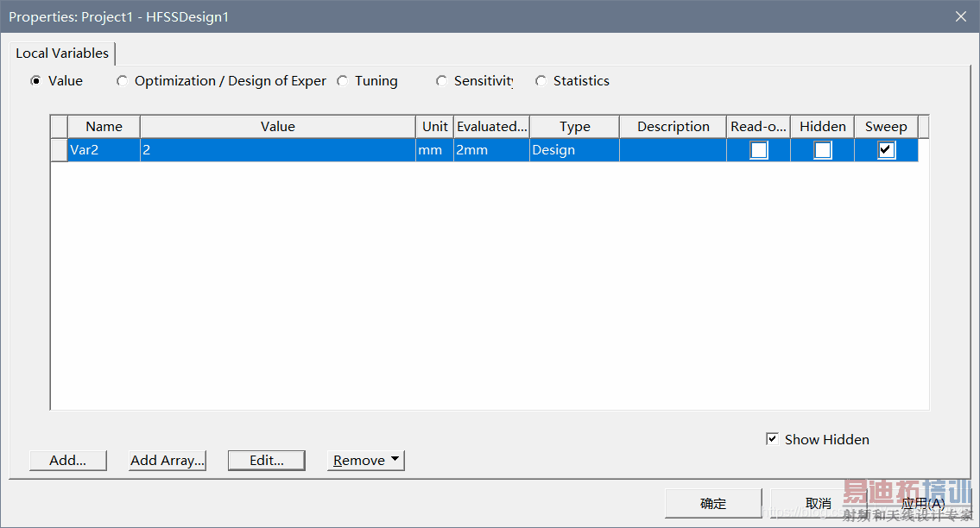Click the Value column header
Viewport: 980px width, 528px height.
278,127
